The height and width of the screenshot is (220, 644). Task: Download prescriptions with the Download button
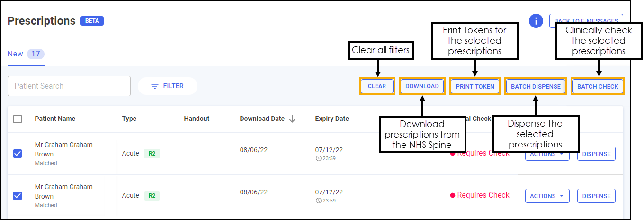tap(422, 86)
